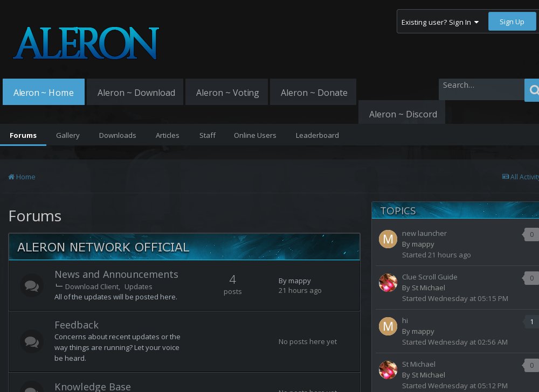Switch to the Gallery tab
The height and width of the screenshot is (392, 539).
[67, 135]
